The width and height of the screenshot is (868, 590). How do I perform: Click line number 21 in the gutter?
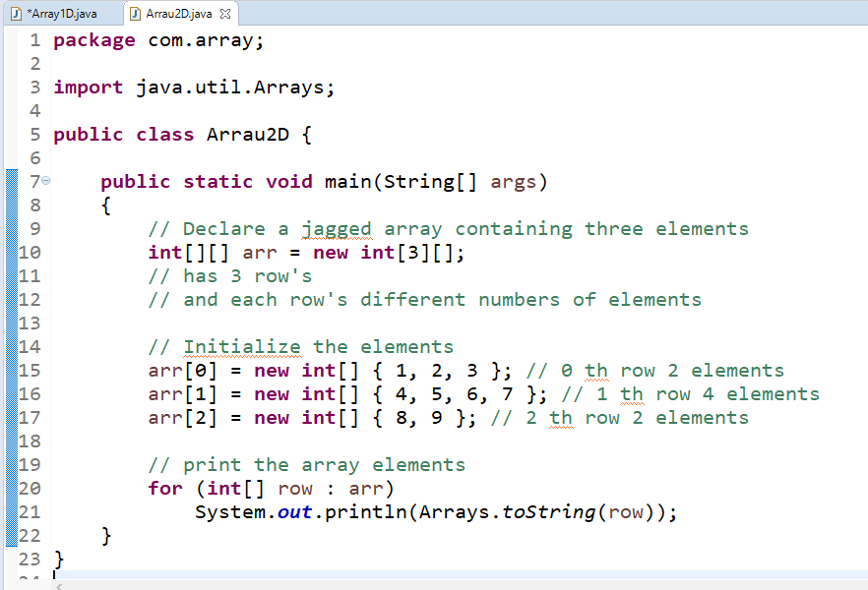point(30,512)
